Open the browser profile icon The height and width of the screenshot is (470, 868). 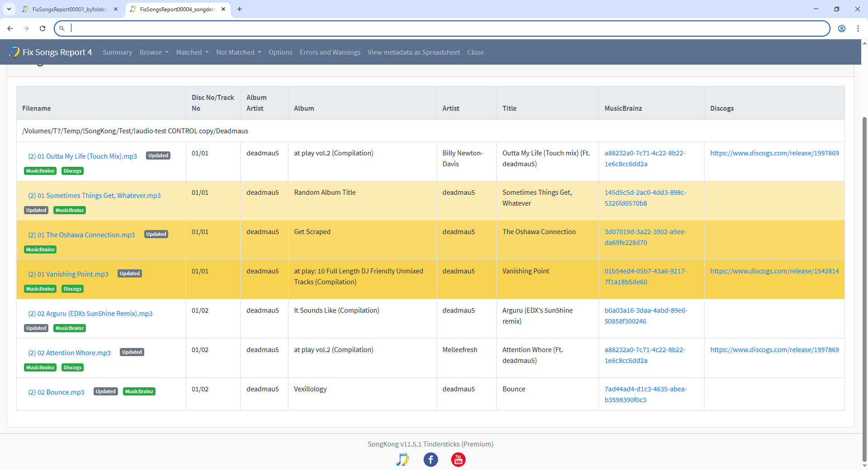coord(842,28)
